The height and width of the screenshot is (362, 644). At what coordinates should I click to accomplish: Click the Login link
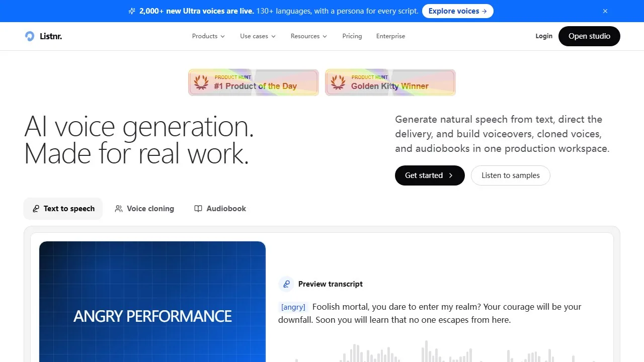(544, 36)
